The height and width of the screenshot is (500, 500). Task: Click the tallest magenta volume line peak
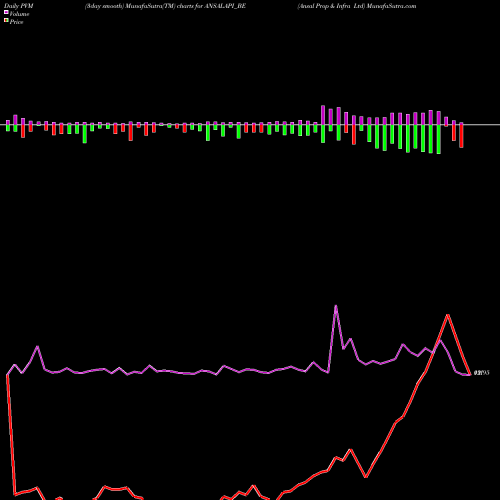[x=336, y=306]
